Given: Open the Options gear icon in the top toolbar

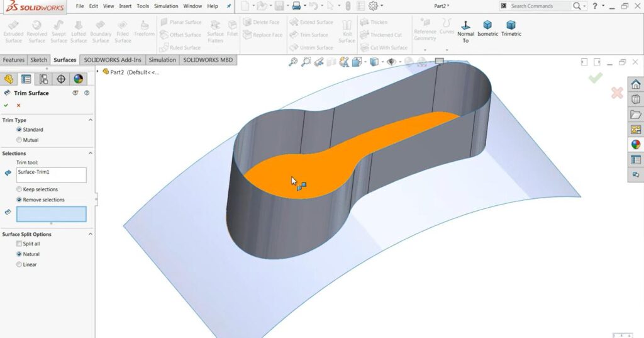Looking at the screenshot, I should click(x=373, y=6).
